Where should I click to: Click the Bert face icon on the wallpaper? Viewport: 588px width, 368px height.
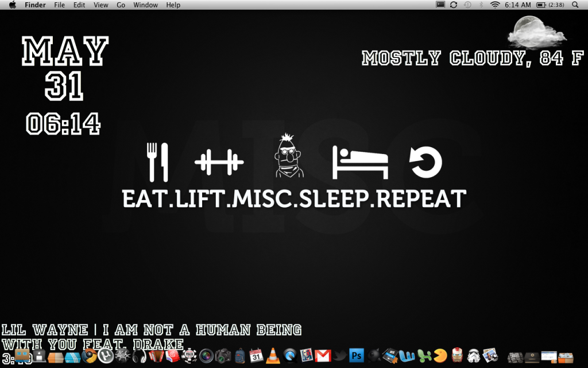point(288,155)
